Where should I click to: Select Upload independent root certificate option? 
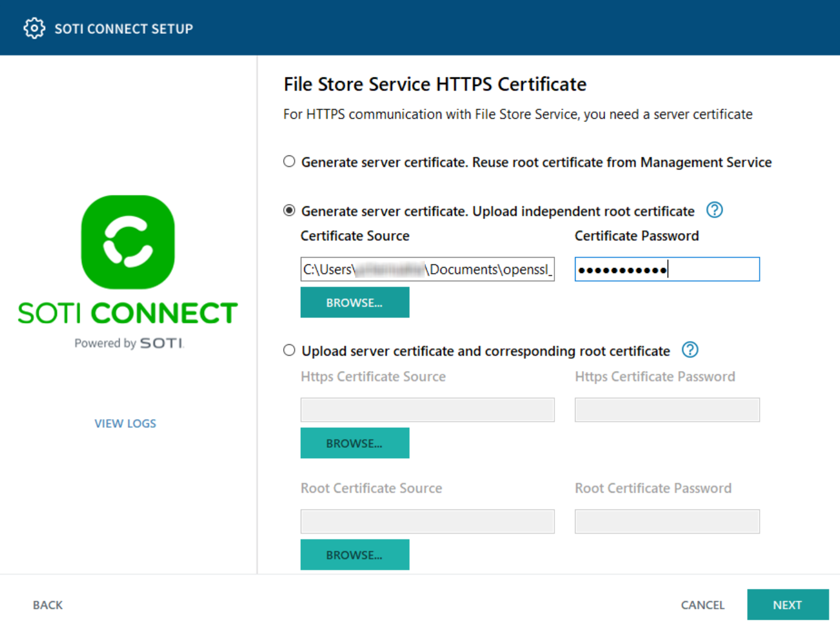pyautogui.click(x=289, y=211)
